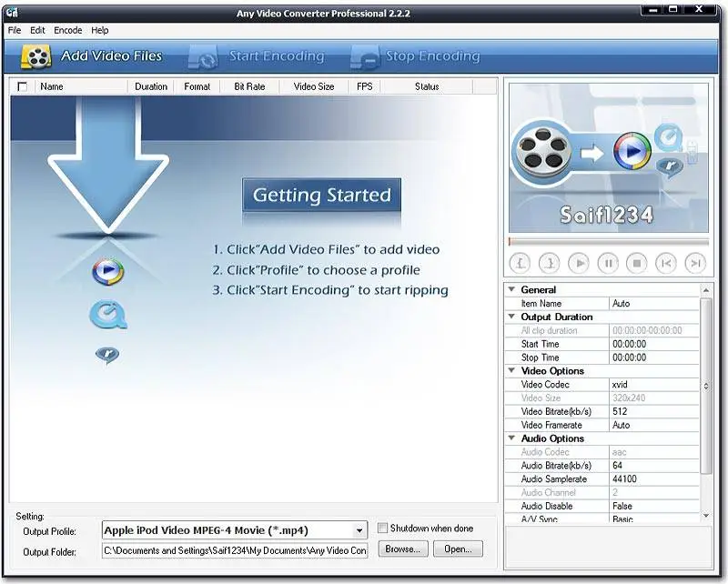Select Audio Bitrate value 64
This screenshot has height=584, width=728.
653,465
